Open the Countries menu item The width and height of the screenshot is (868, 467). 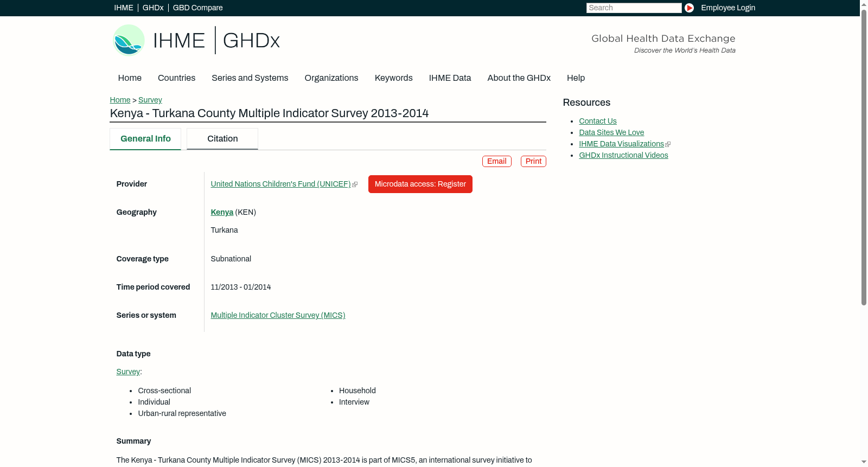pos(176,78)
